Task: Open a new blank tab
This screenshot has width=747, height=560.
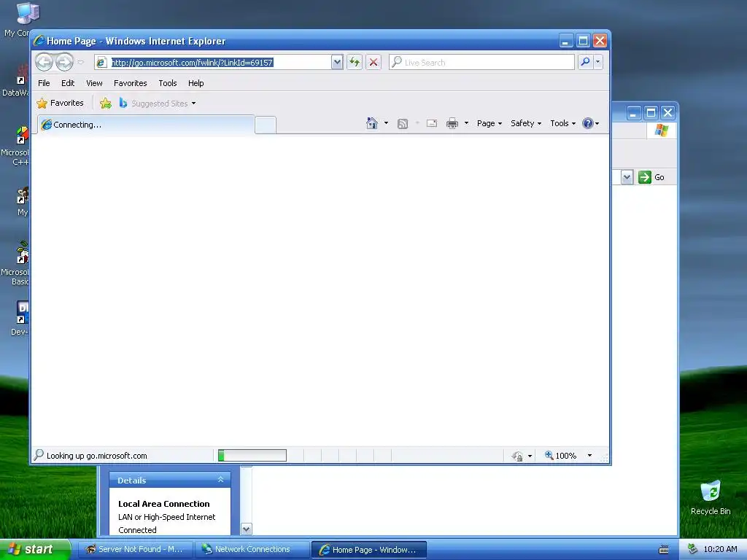Action: pyautogui.click(x=266, y=125)
